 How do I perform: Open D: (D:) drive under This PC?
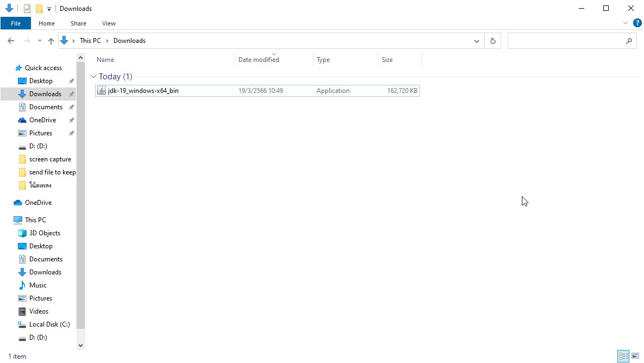point(38,337)
